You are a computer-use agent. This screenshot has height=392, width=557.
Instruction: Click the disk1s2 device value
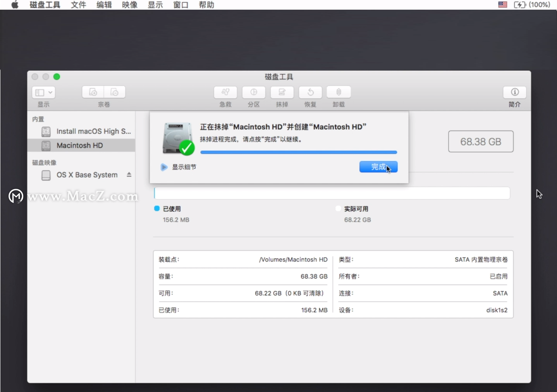pos(497,310)
